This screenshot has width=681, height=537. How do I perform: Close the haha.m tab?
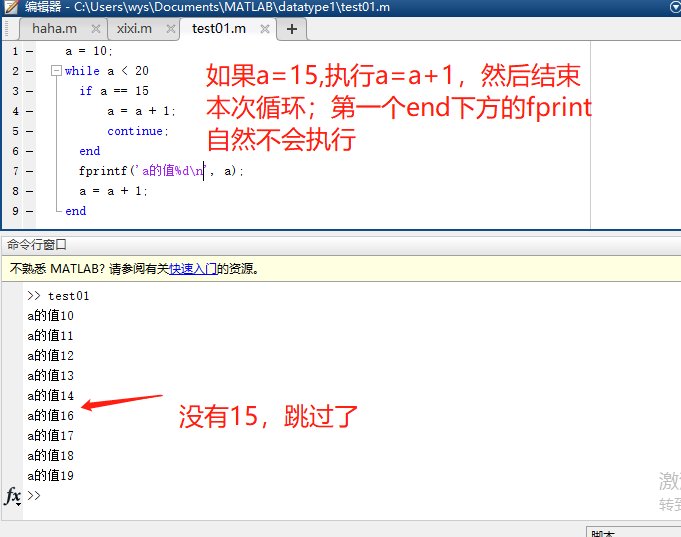(96, 29)
